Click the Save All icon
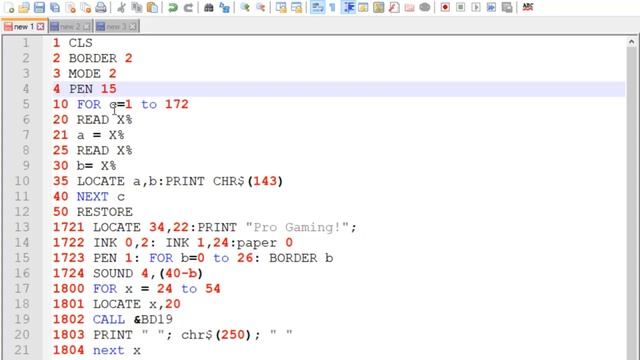Image resolution: width=640 pixels, height=360 pixels. tap(55, 7)
